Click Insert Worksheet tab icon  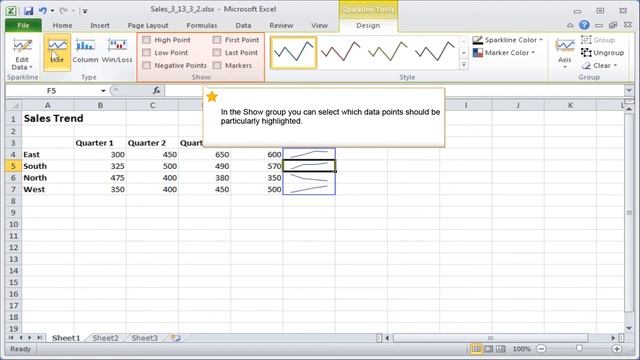point(176,338)
